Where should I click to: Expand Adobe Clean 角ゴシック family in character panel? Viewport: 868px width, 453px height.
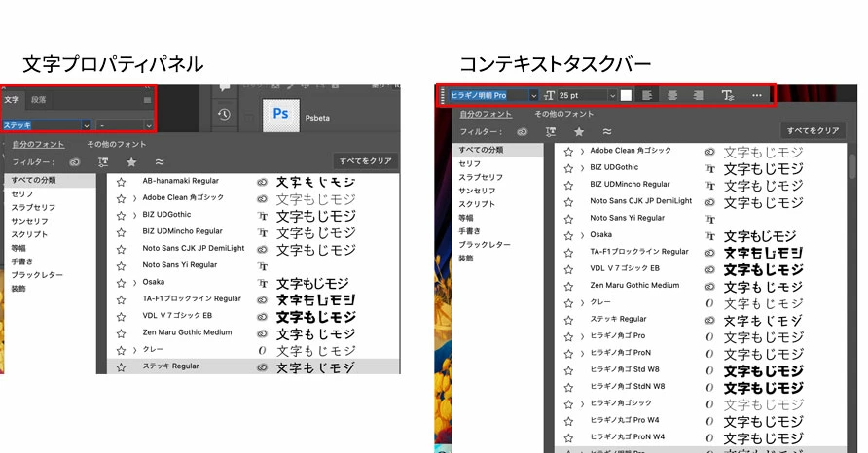[134, 199]
